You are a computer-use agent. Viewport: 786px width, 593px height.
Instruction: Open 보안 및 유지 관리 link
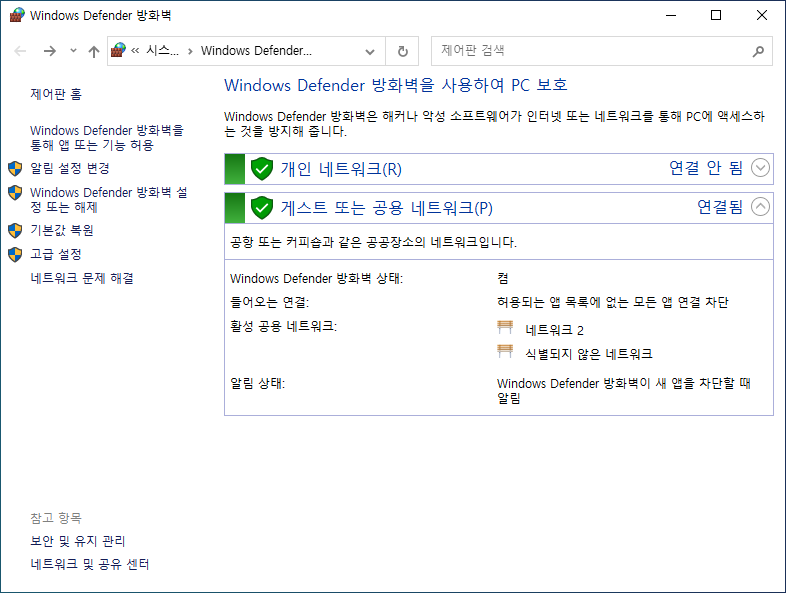coord(78,541)
